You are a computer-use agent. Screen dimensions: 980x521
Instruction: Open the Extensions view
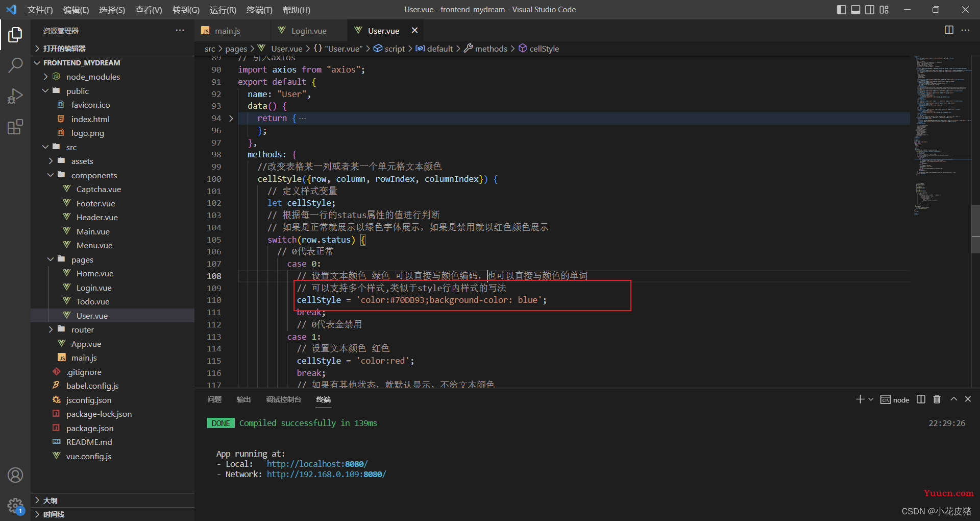15,127
